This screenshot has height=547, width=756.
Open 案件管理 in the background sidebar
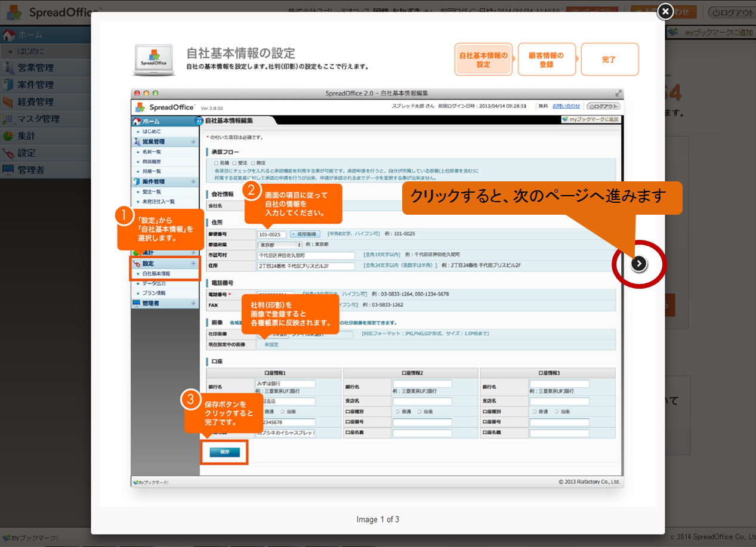point(45,85)
